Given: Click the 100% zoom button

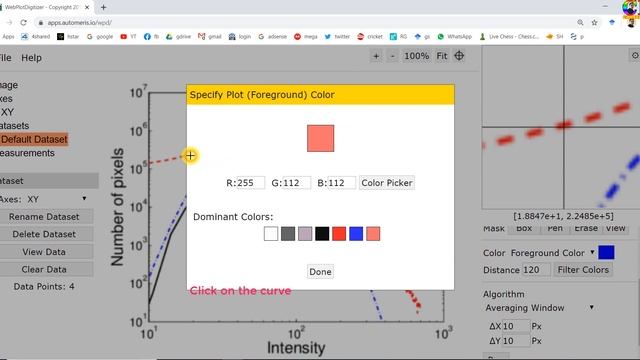Looking at the screenshot, I should click(416, 56).
